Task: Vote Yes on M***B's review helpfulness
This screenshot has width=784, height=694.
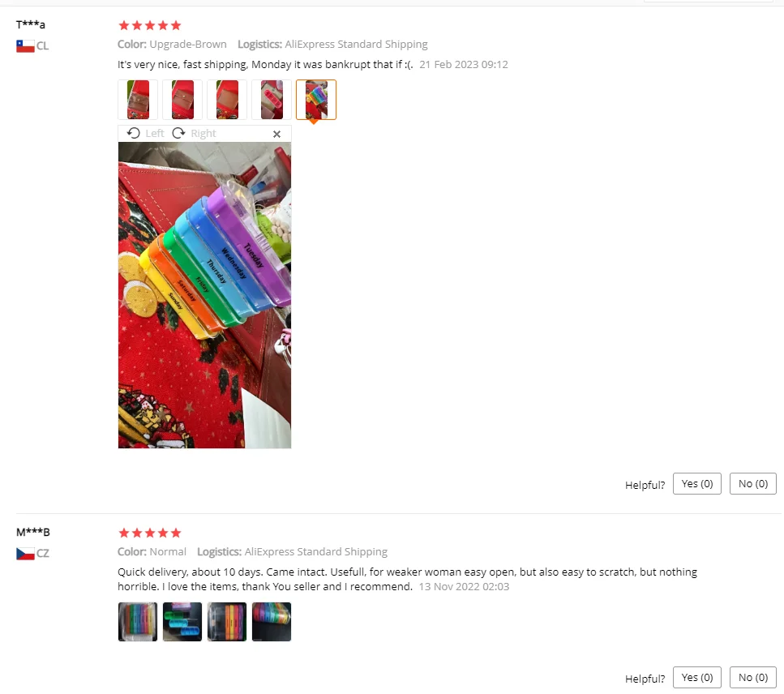Action: tap(697, 678)
